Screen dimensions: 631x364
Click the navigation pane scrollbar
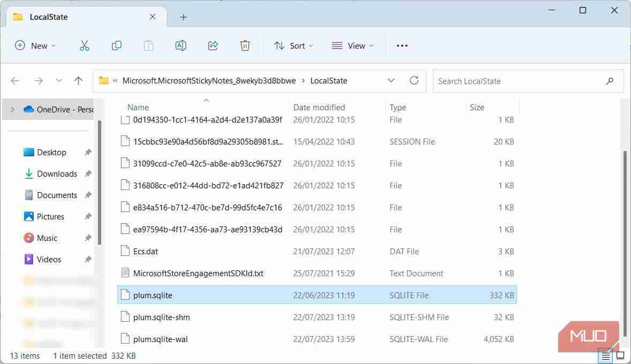point(100,183)
